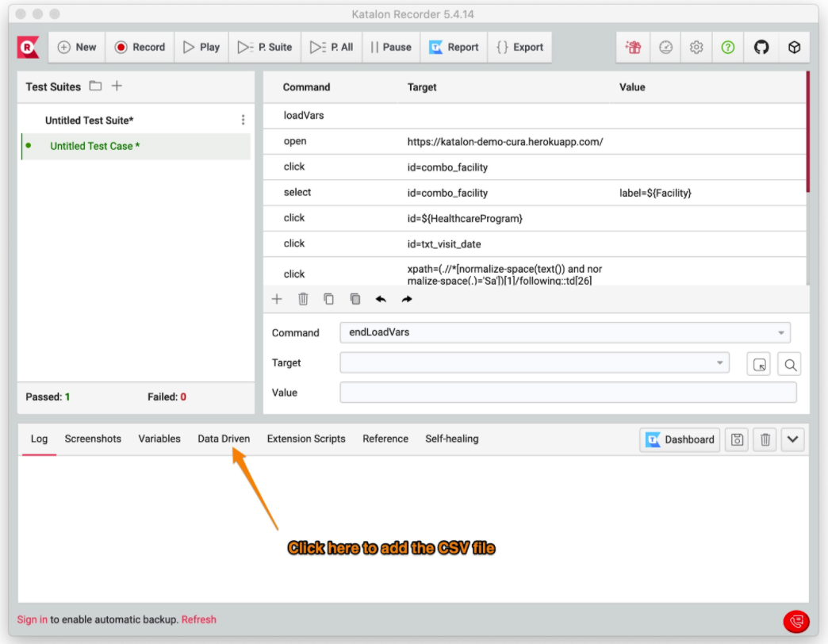Screen dimensions: 828x644
Task: Select the Untitled Test Case
Action: [95, 147]
